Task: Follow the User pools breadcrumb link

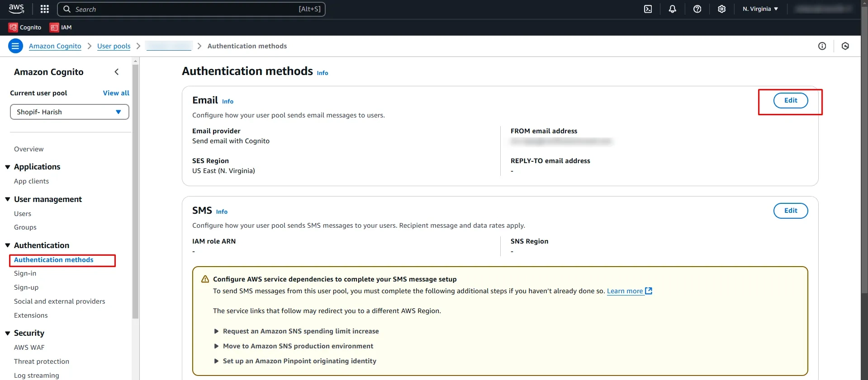Action: [114, 46]
